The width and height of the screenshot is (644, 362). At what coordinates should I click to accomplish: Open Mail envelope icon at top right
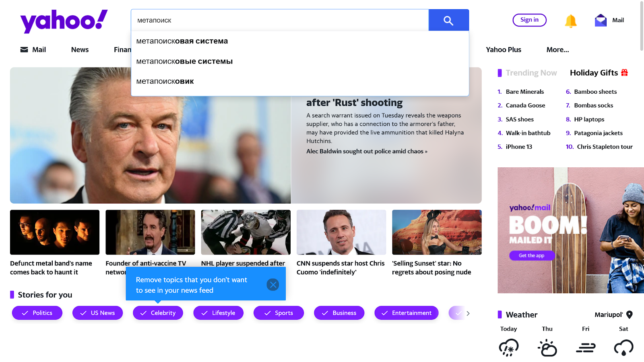pos(601,20)
